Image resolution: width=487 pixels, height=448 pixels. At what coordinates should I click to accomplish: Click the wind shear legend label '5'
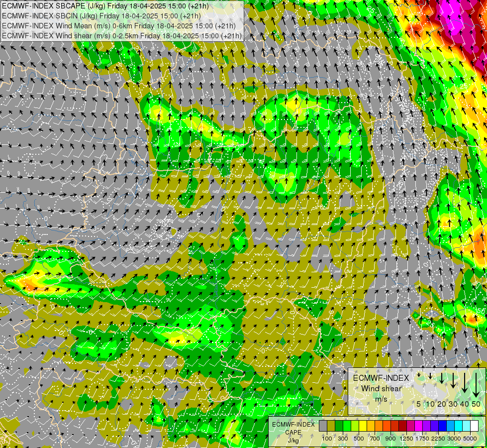419,404
